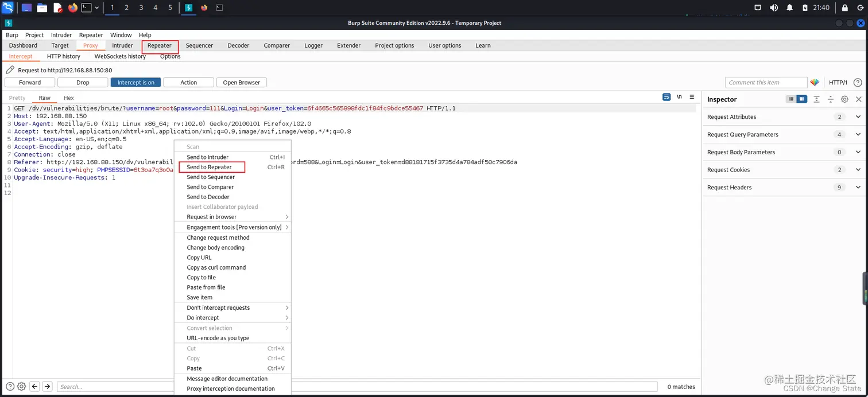This screenshot has height=397, width=868.
Task: Open the Burp menu in menu bar
Action: tap(12, 35)
